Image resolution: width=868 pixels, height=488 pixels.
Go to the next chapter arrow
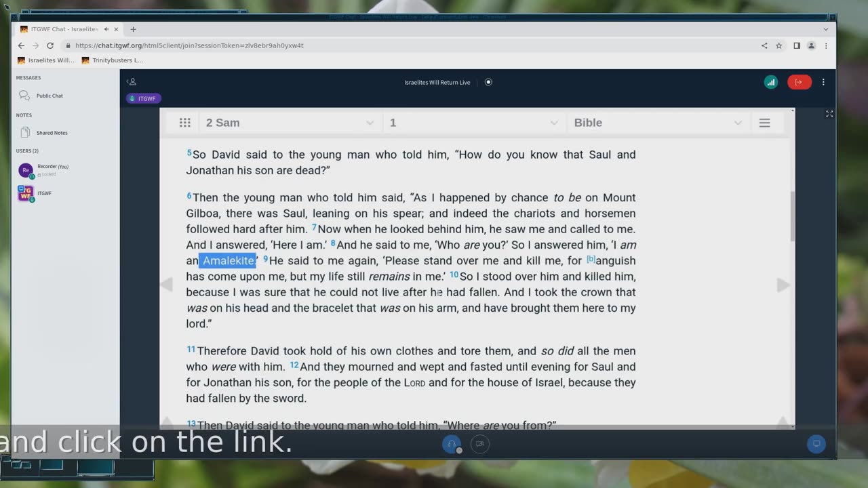pyautogui.click(x=783, y=285)
